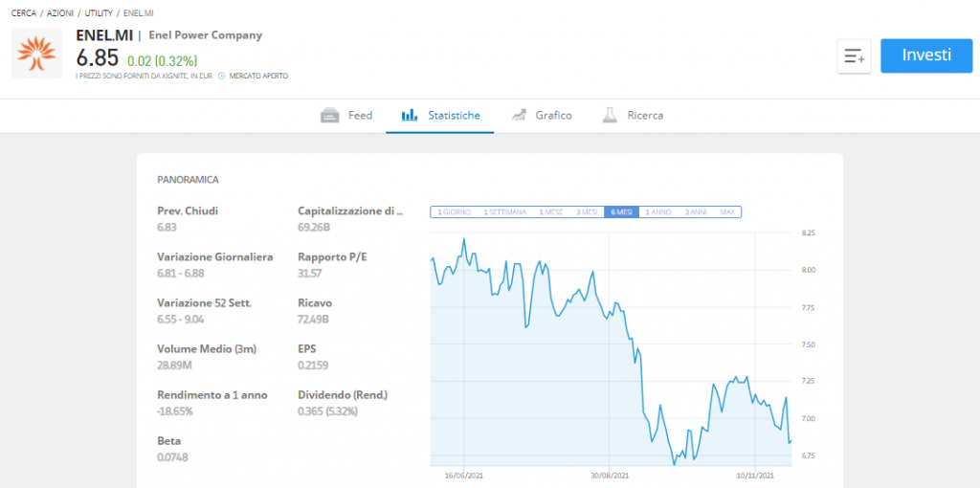Select 1 MESE chart range
Image resolution: width=980 pixels, height=488 pixels.
pos(550,212)
